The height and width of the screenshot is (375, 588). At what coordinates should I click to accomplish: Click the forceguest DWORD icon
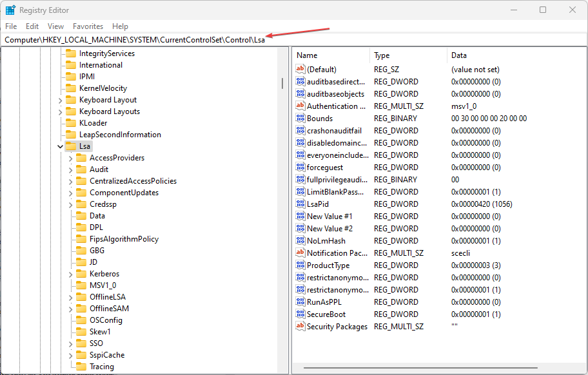300,167
